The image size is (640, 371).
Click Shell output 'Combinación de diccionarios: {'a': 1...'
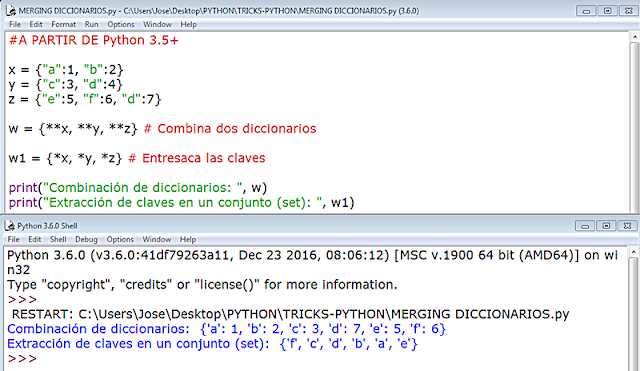[227, 329]
